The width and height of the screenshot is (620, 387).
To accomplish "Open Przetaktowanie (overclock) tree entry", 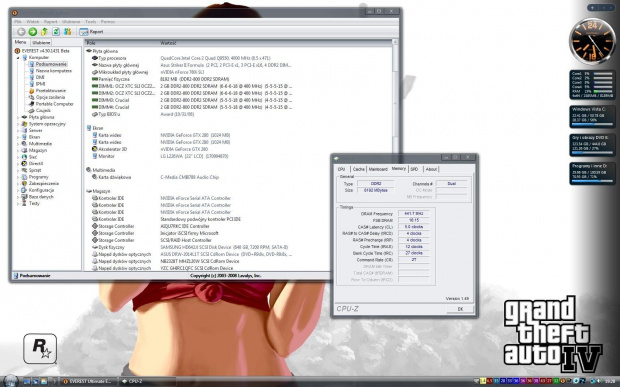I will [51, 91].
